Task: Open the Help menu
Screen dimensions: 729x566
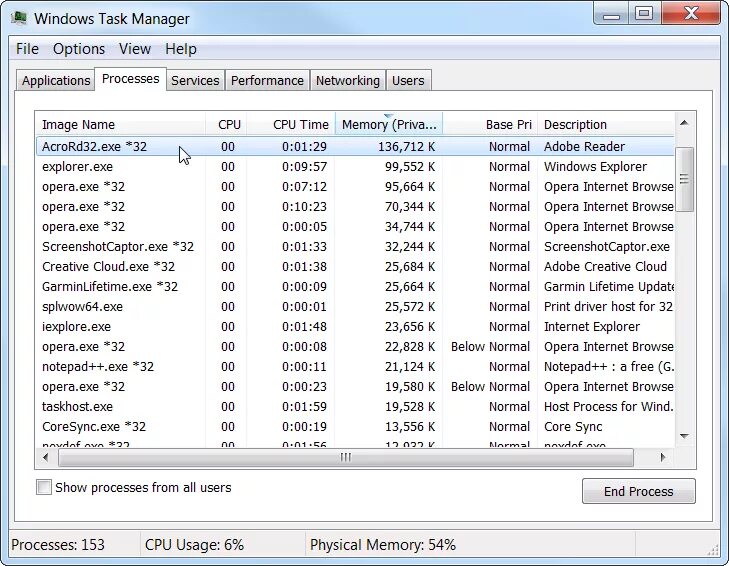Action: (x=181, y=49)
